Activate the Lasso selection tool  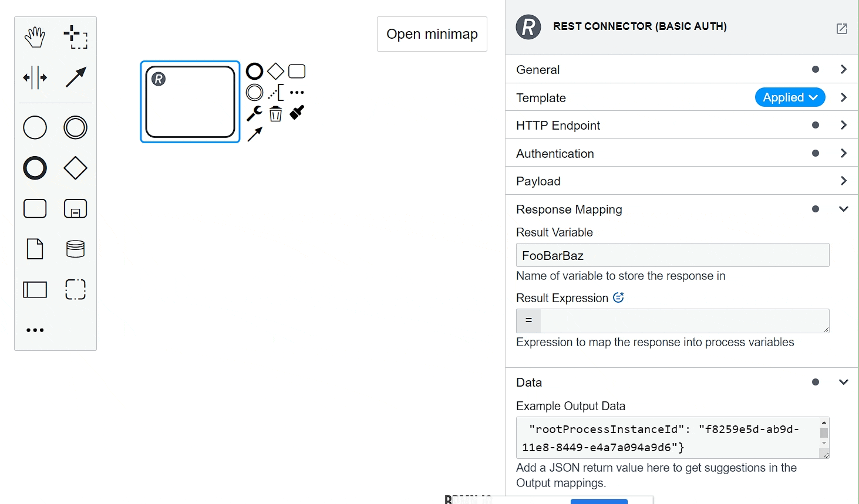tap(75, 36)
